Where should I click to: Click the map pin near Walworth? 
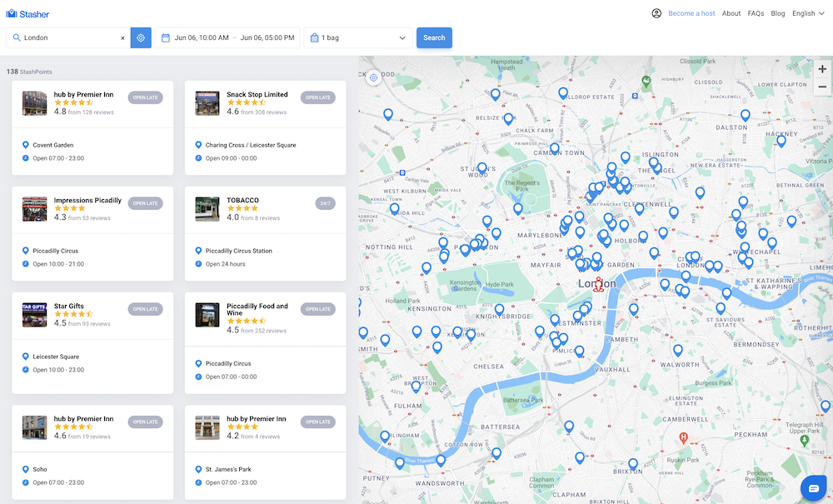coord(678,350)
